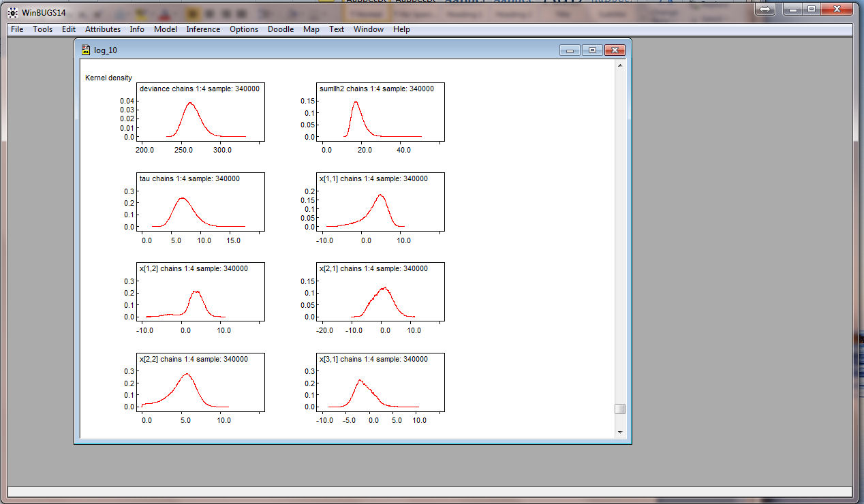Click the WinBUGS14 application icon in title bar

point(12,12)
